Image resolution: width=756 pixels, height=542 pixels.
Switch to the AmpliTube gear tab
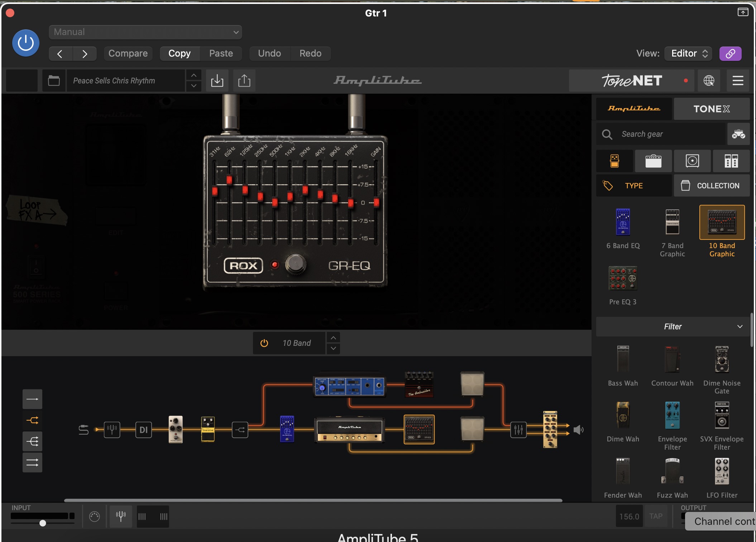click(x=634, y=109)
